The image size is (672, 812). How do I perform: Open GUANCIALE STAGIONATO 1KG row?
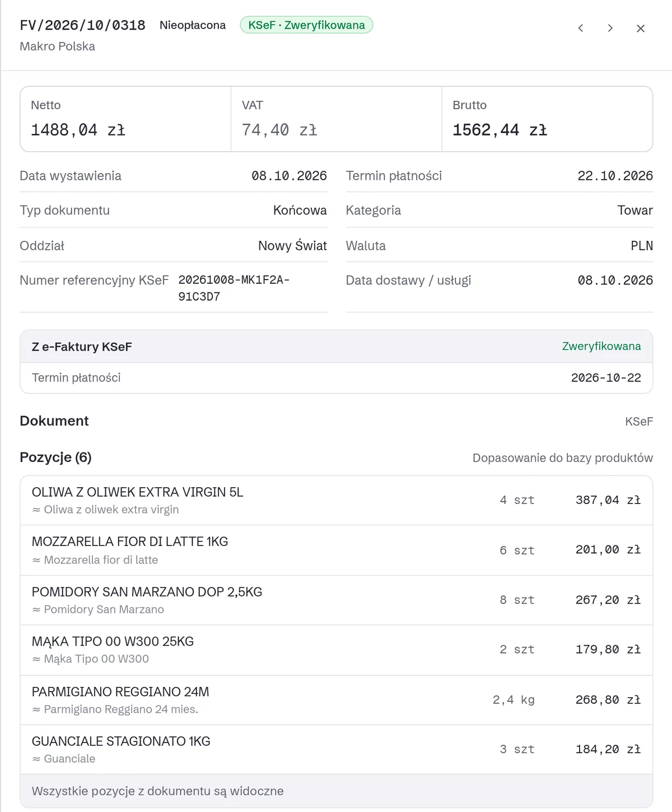click(337, 750)
